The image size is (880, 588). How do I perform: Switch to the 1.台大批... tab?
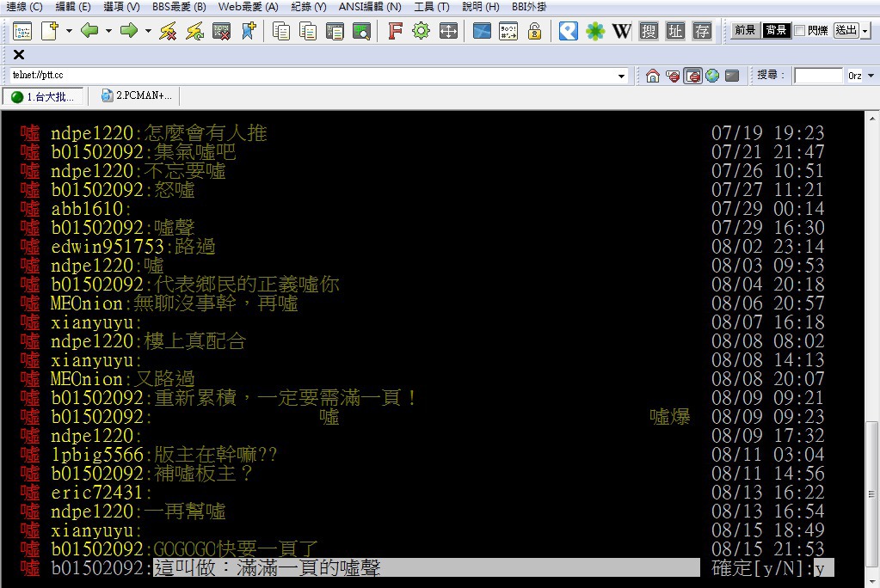(x=43, y=96)
